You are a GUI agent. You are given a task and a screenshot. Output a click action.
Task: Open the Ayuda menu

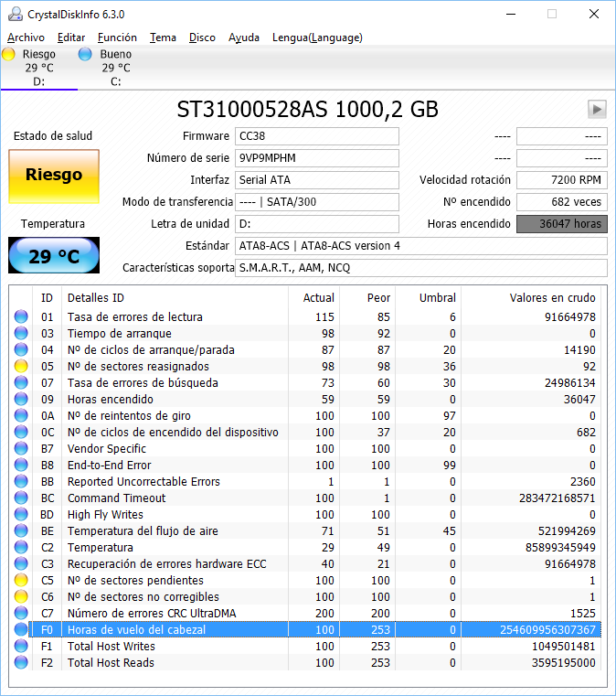pyautogui.click(x=243, y=37)
